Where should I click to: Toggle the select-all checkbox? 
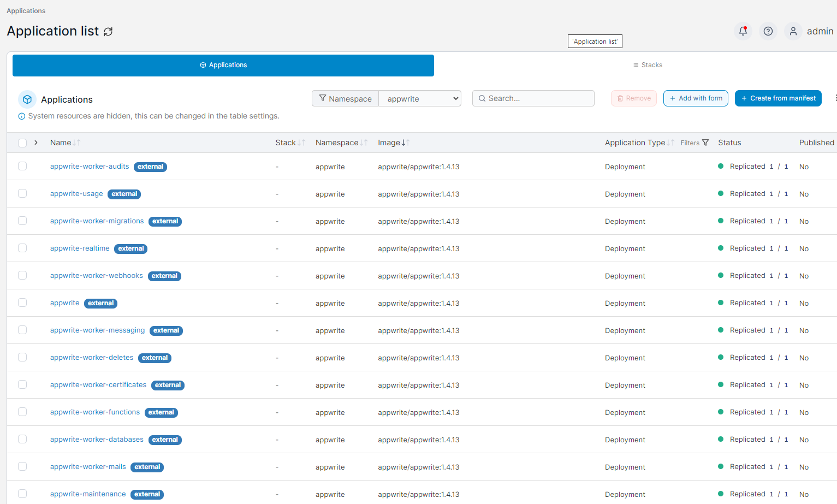(22, 143)
